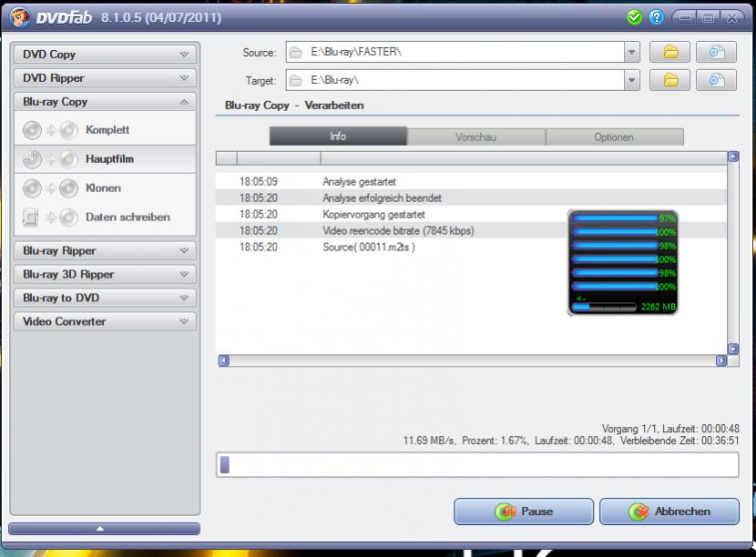
Task: Open the Source path dropdown
Action: [631, 52]
